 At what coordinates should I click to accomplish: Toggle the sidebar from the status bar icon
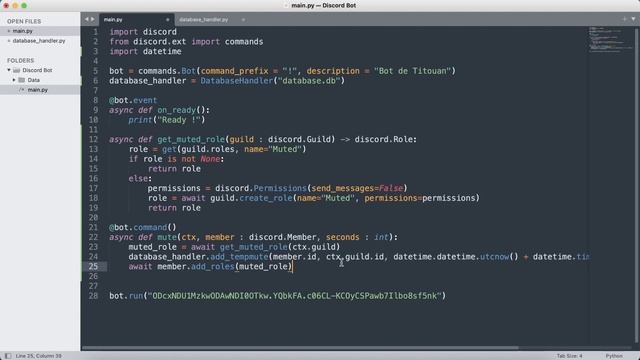8,356
